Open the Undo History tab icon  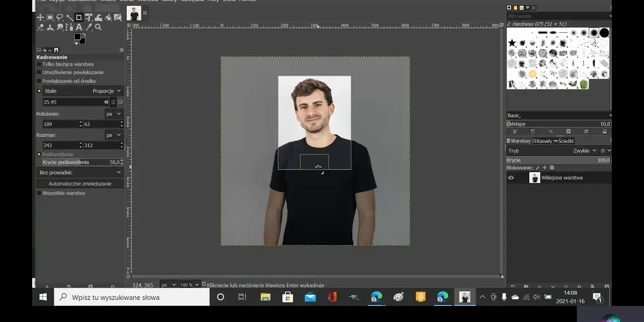point(50,50)
